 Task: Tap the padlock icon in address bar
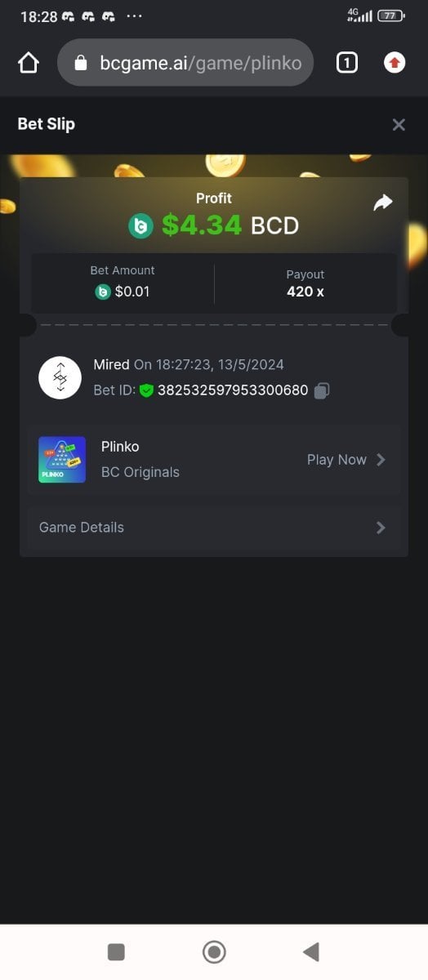(81, 63)
